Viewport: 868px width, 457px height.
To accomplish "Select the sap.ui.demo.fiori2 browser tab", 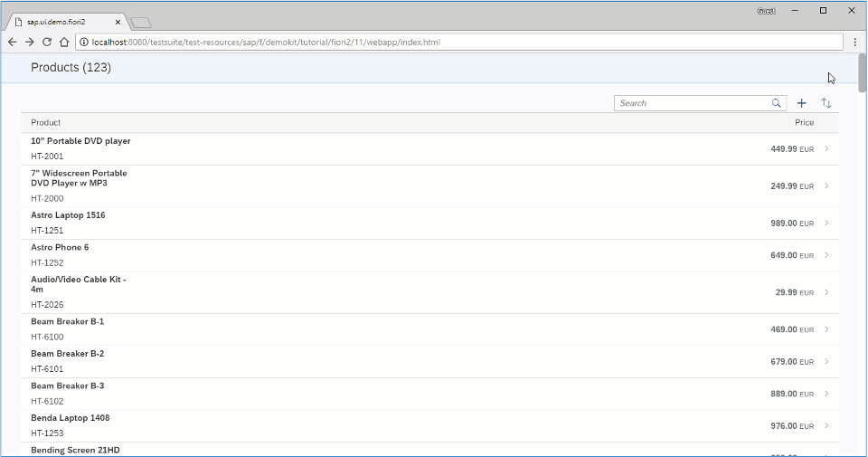I will 66,22.
